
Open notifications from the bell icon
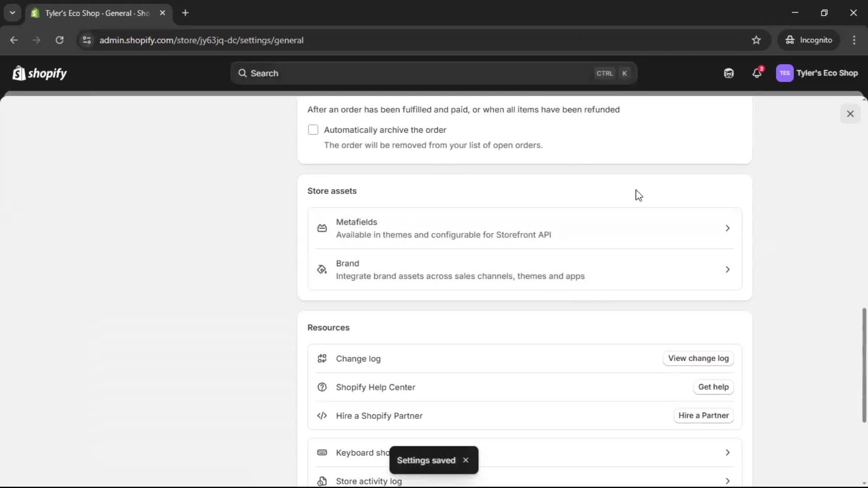coord(757,73)
